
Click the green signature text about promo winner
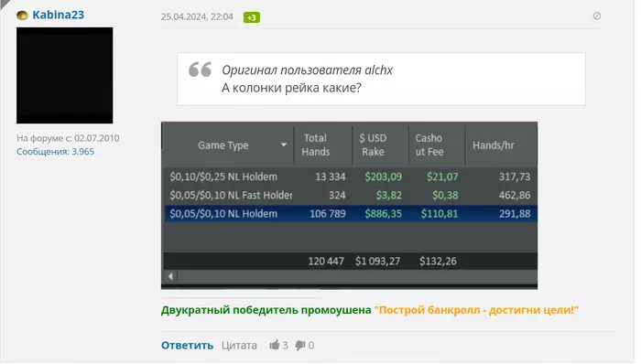(266, 310)
